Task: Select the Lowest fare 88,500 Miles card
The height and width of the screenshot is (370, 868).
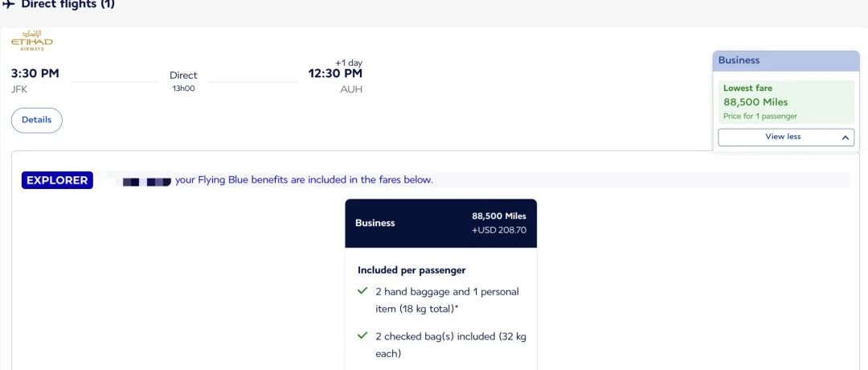Action: tap(785, 101)
